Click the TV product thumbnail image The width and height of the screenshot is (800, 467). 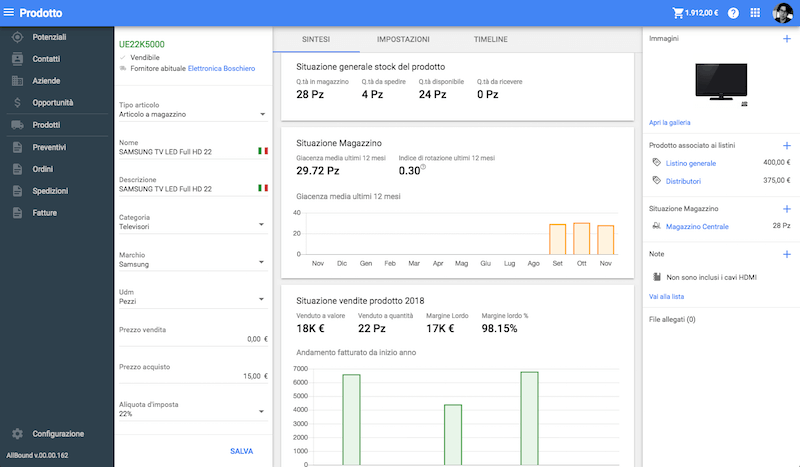point(719,81)
